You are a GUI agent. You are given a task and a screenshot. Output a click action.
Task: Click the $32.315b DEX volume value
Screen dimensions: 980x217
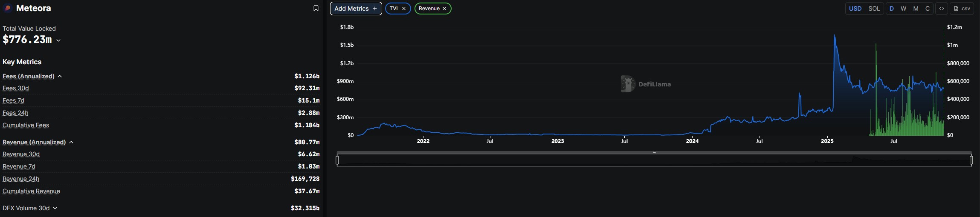[x=305, y=208]
